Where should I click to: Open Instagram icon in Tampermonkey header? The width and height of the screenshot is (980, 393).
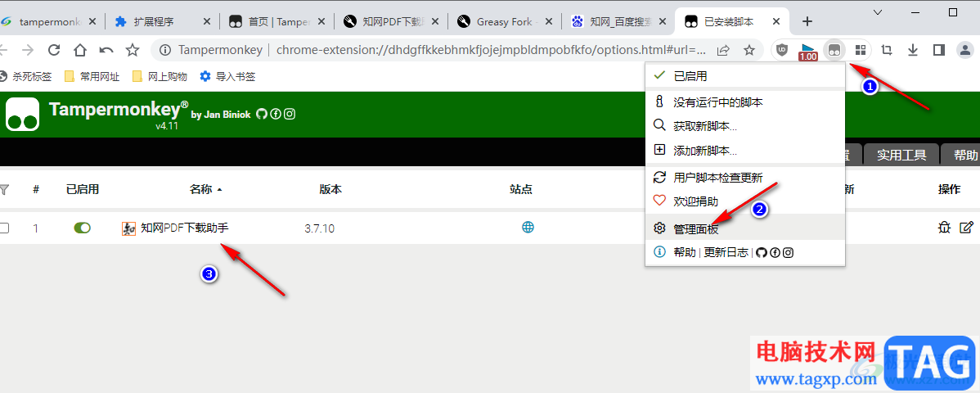click(290, 114)
